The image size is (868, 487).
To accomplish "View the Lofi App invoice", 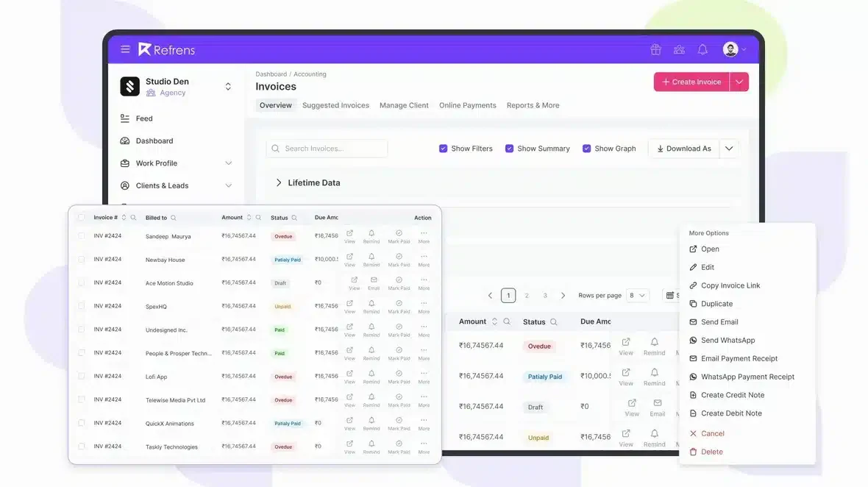I will click(x=349, y=377).
